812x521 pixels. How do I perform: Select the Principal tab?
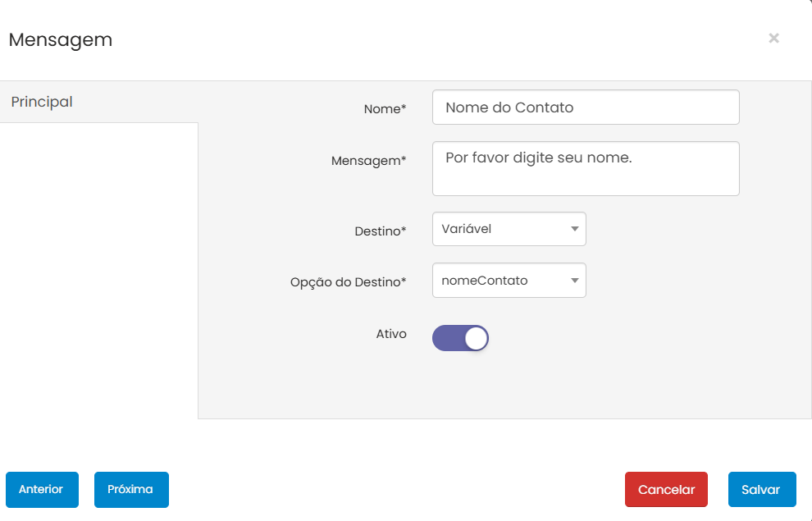click(x=42, y=102)
